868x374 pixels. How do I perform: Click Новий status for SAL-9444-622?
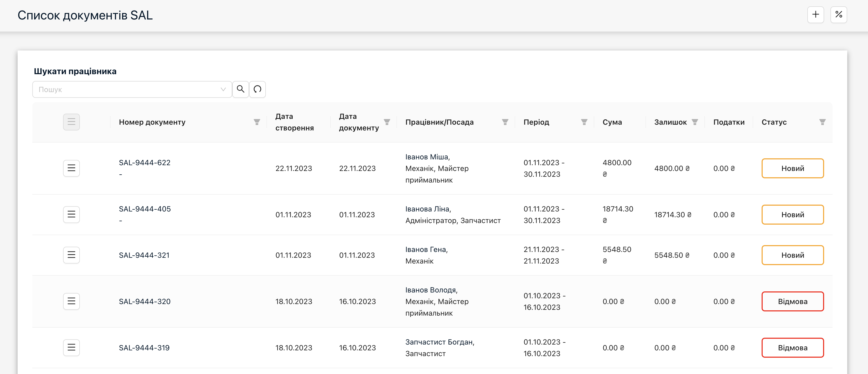pyautogui.click(x=793, y=168)
